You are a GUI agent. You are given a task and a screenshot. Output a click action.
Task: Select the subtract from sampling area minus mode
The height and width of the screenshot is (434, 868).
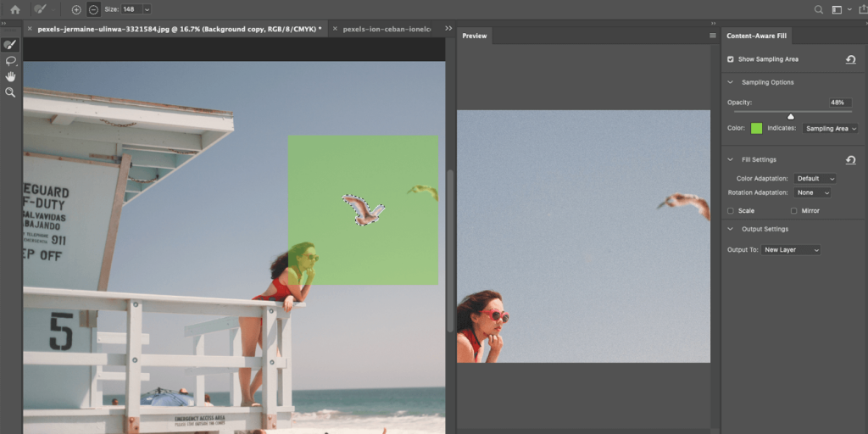93,9
